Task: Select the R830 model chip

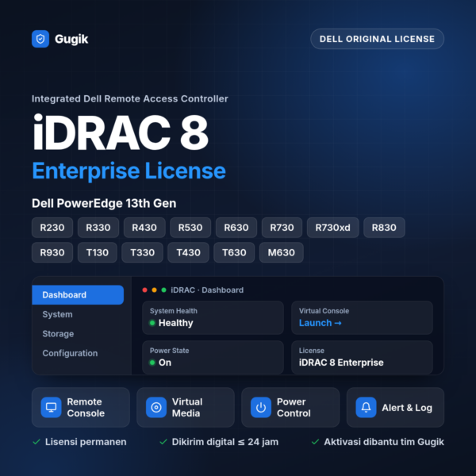Action: pos(384,228)
